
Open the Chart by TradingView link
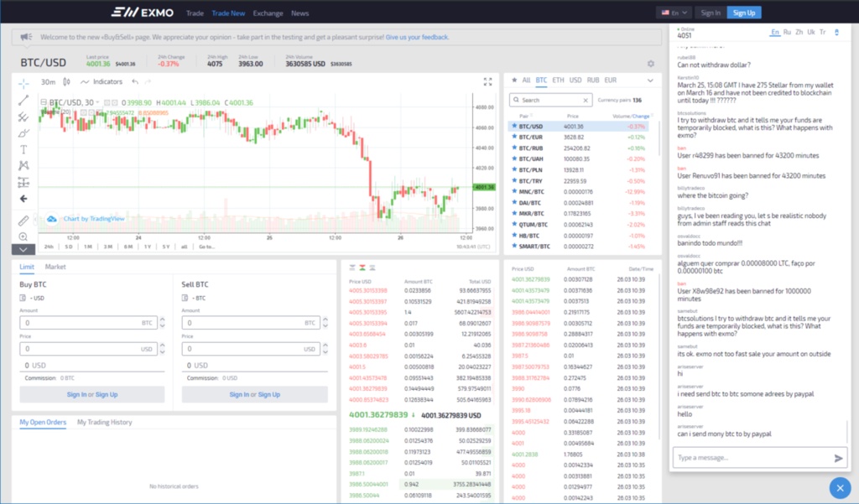94,219
